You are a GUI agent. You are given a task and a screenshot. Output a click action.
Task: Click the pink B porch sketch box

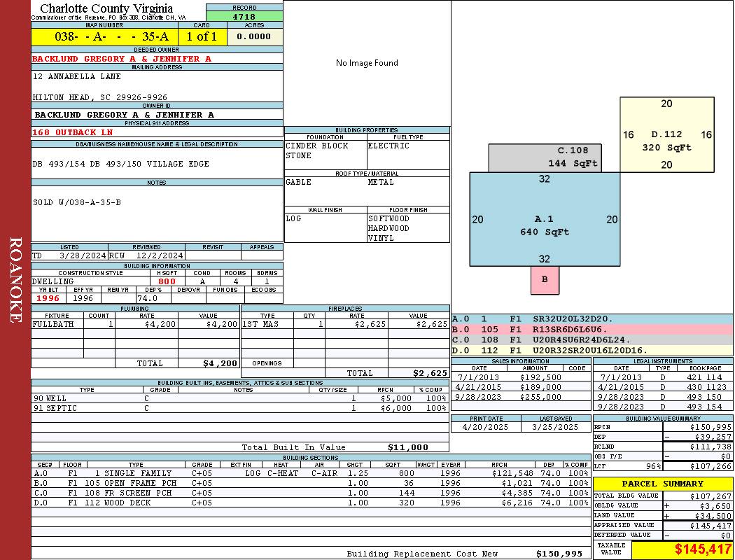coord(545,279)
